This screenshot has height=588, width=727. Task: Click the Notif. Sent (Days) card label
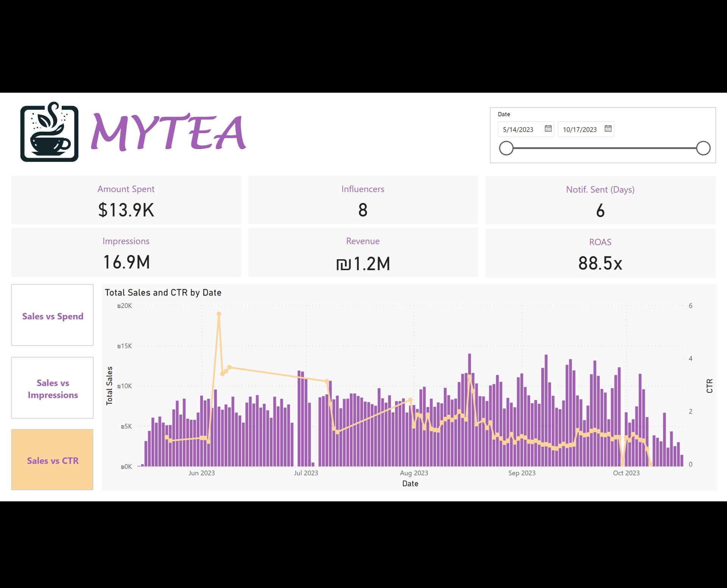[x=601, y=190]
